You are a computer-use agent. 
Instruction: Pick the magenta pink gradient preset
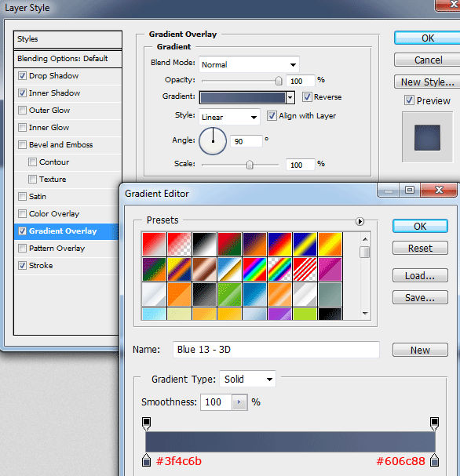tap(330, 269)
